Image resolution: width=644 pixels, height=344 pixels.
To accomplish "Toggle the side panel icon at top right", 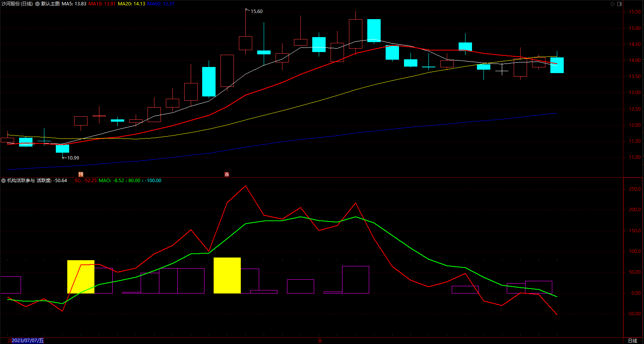I will click(620, 4).
